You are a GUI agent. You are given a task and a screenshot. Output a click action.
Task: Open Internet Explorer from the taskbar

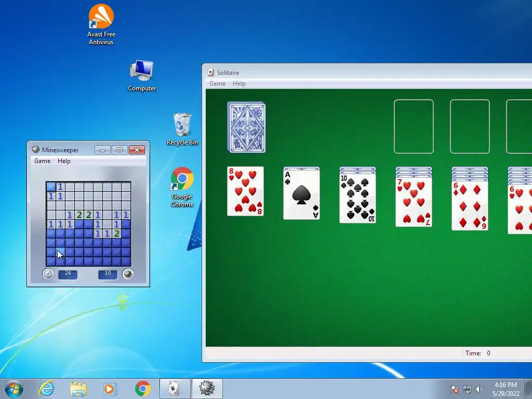click(x=46, y=389)
